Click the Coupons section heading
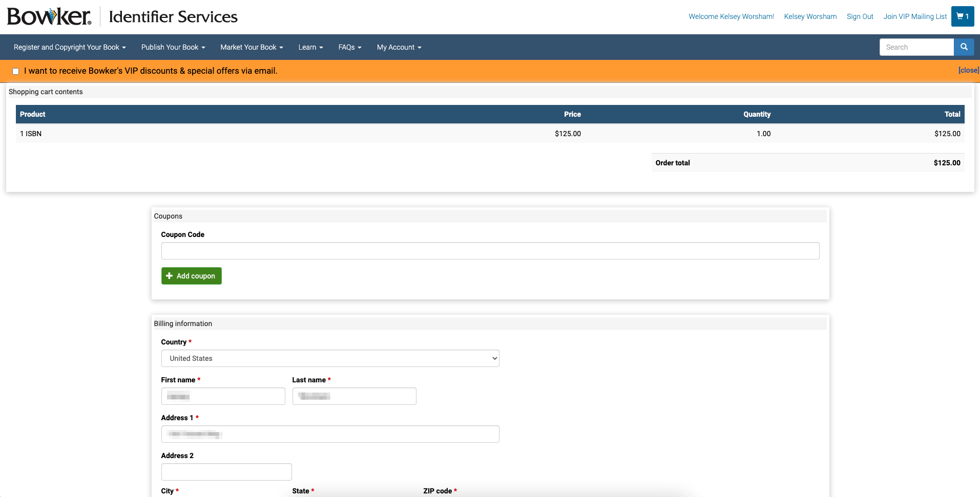Image resolution: width=980 pixels, height=497 pixels. pos(168,216)
